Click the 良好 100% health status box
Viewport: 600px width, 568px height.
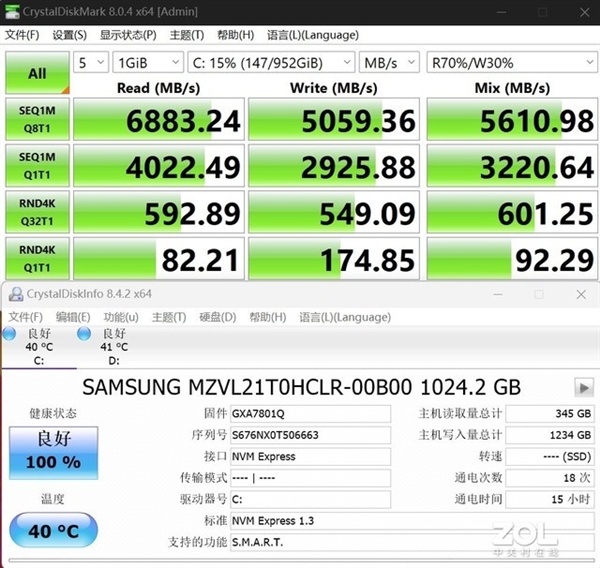[53, 452]
